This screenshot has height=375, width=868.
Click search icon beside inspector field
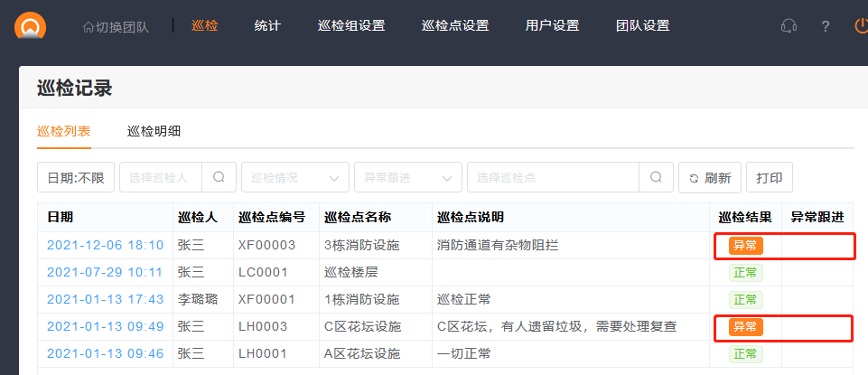pyautogui.click(x=219, y=178)
